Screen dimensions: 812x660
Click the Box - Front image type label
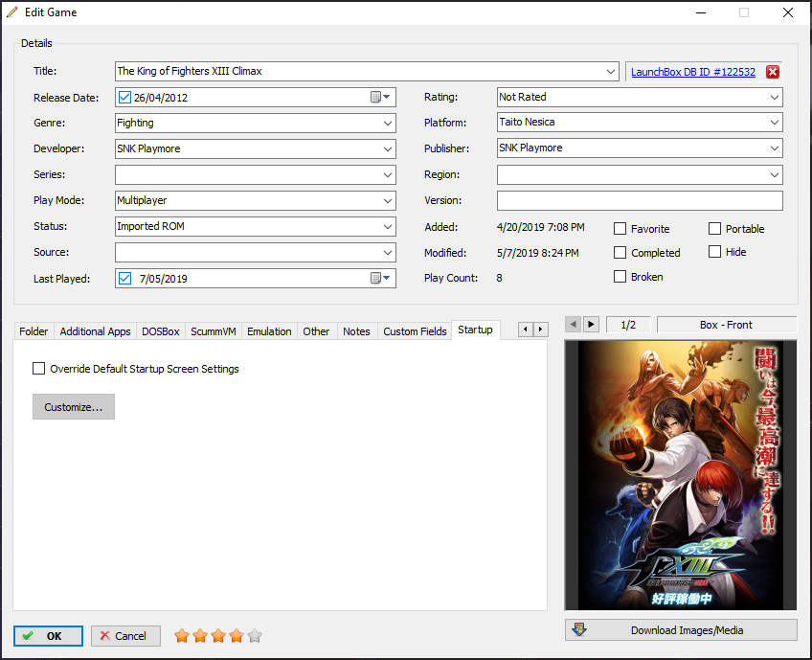[x=726, y=325]
